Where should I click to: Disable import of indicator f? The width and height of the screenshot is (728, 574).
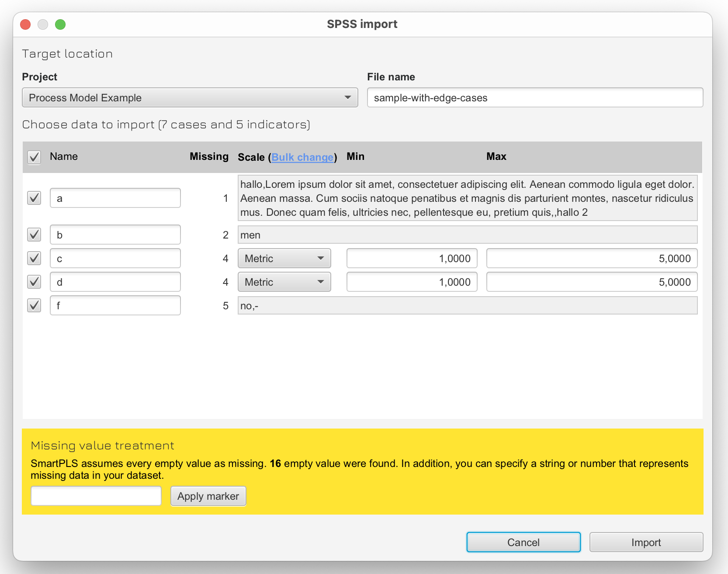coord(34,305)
